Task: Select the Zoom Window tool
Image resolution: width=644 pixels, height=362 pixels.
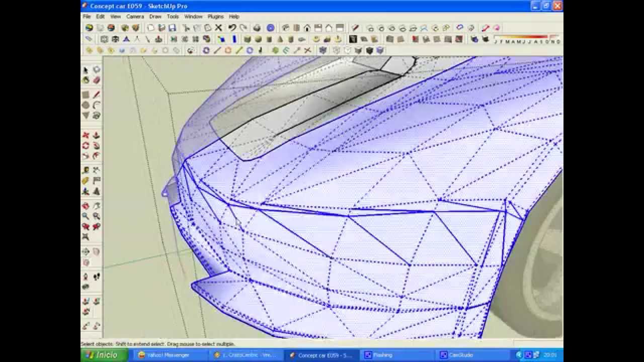Action: point(96,216)
